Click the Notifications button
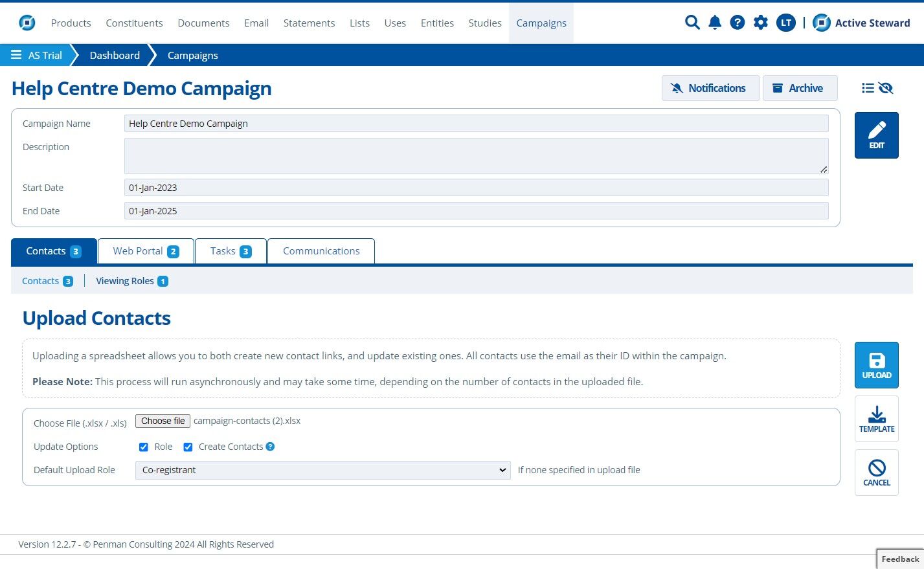The height and width of the screenshot is (569, 924). pyautogui.click(x=710, y=88)
